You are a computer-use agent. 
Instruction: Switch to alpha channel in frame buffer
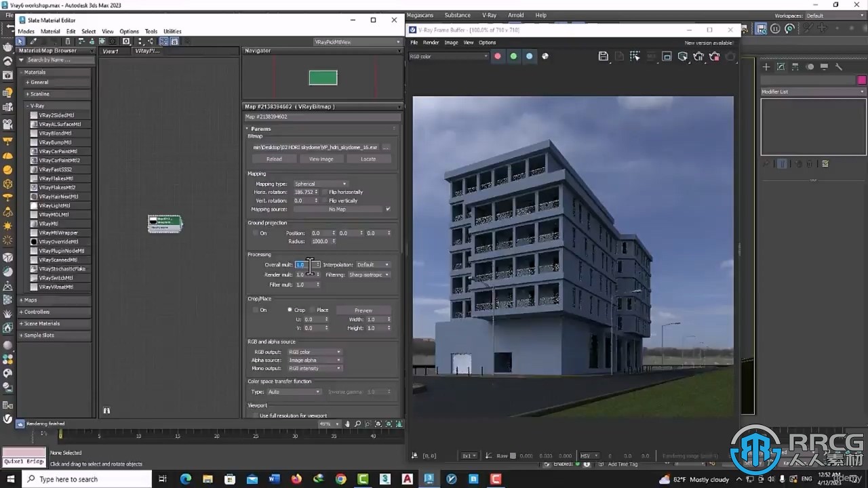(545, 56)
